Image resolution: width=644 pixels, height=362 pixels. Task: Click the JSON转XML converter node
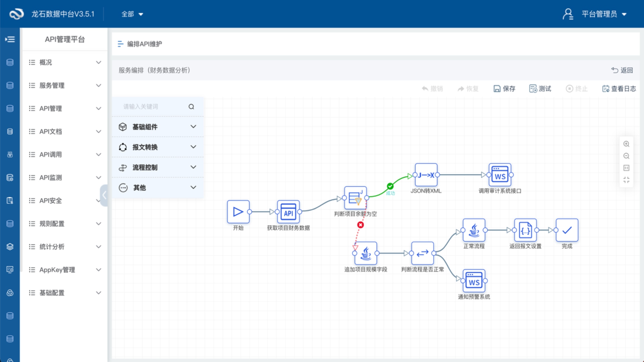426,175
